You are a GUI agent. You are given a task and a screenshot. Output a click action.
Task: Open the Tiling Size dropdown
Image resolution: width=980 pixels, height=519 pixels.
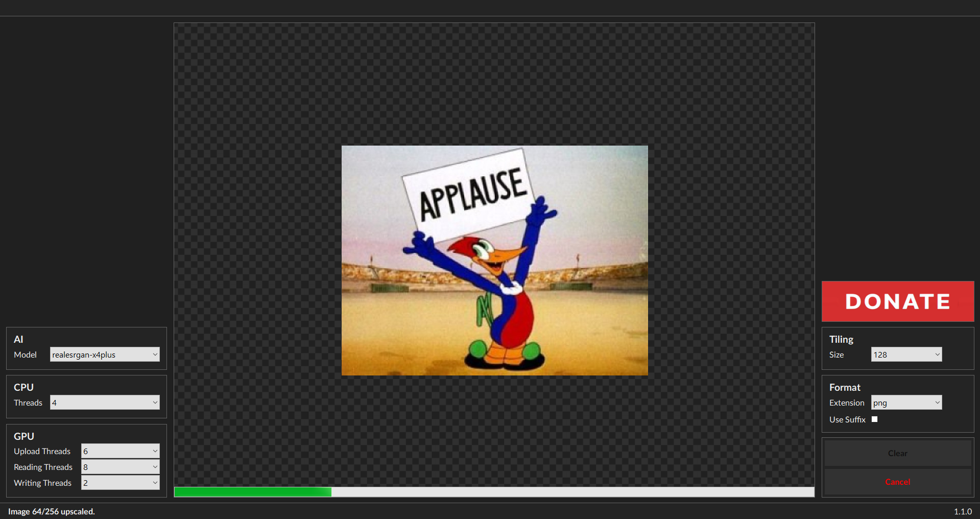click(x=906, y=355)
